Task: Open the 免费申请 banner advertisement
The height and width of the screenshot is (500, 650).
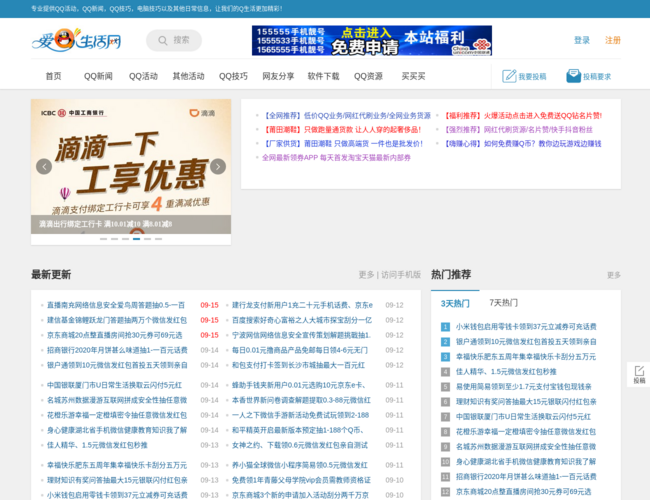Action: pyautogui.click(x=372, y=40)
